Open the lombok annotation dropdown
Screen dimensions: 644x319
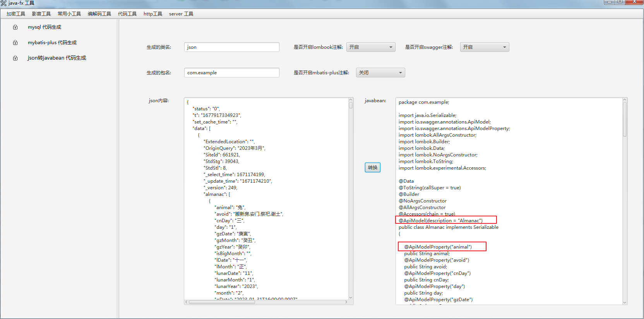pyautogui.click(x=370, y=47)
